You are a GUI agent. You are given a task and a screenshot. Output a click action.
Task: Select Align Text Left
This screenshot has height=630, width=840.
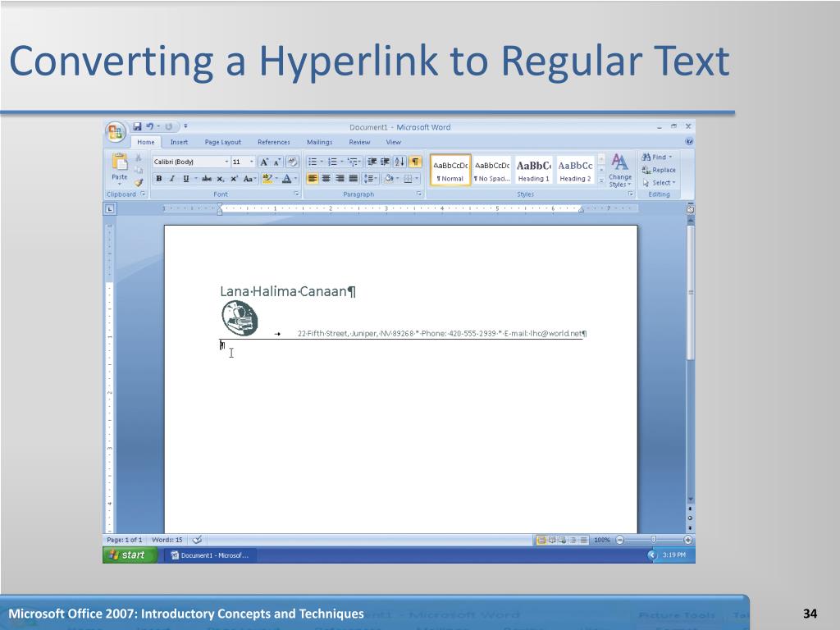[x=313, y=178]
